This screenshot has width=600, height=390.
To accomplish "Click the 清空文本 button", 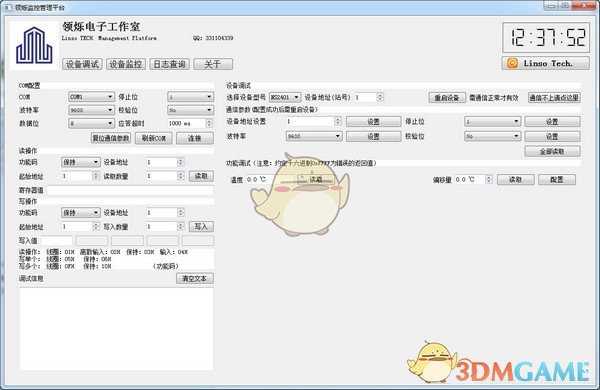I will coord(195,279).
